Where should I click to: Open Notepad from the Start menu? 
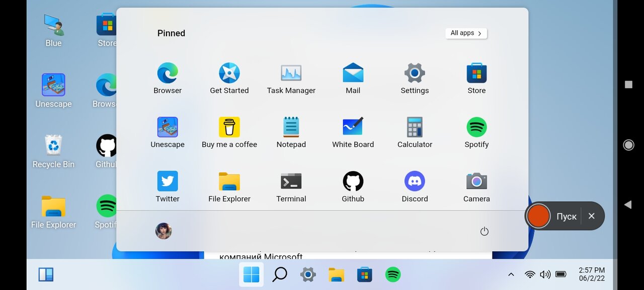pyautogui.click(x=291, y=126)
